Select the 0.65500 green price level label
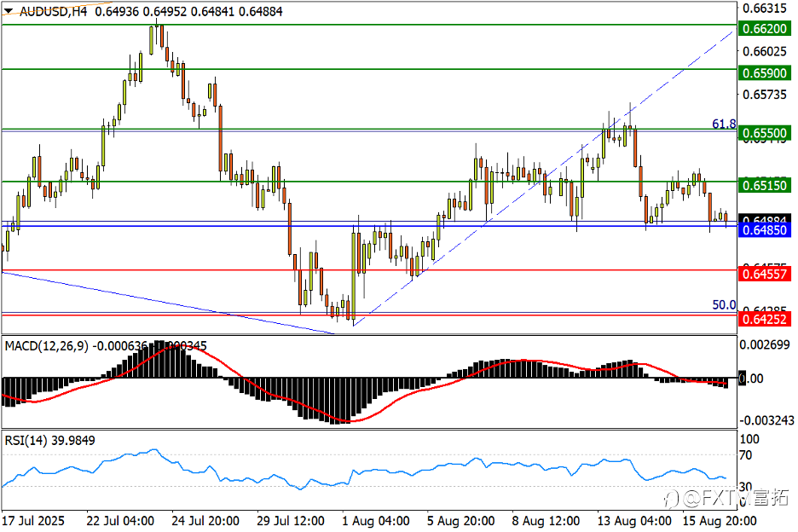Image resolution: width=798 pixels, height=532 pixels. click(x=765, y=133)
